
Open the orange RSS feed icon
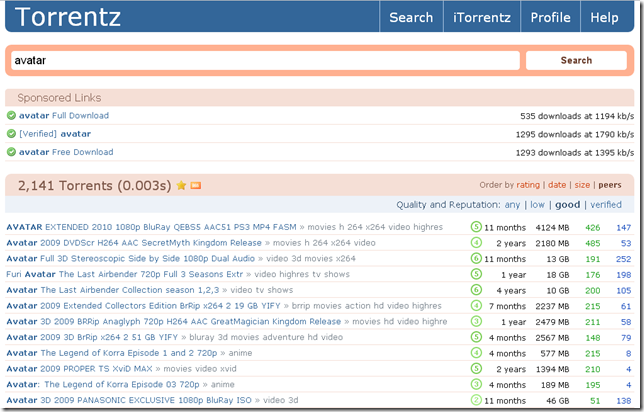[196, 186]
